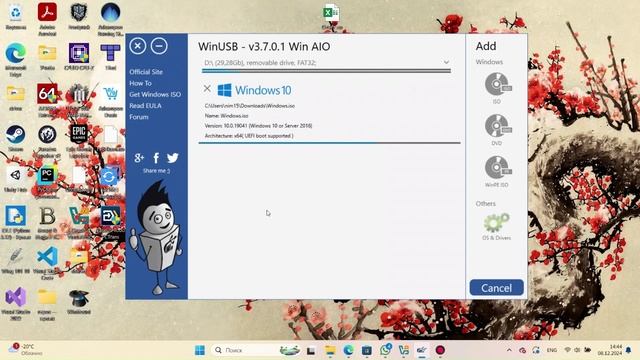Select the Version 10.0.19041 text line

click(x=258, y=126)
